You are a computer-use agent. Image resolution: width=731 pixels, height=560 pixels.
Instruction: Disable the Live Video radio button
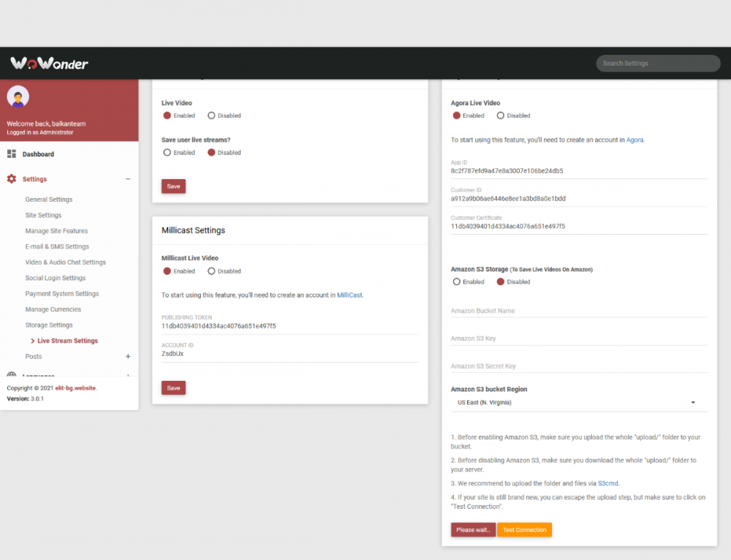(x=211, y=116)
